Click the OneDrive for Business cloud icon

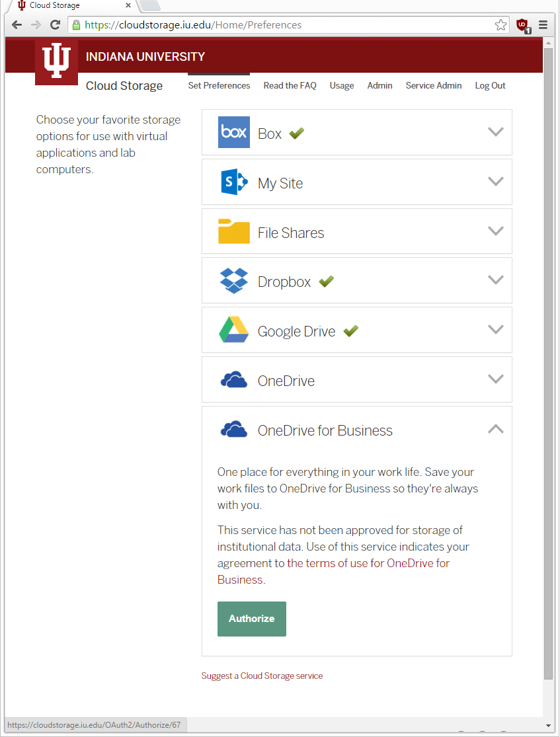(x=233, y=429)
